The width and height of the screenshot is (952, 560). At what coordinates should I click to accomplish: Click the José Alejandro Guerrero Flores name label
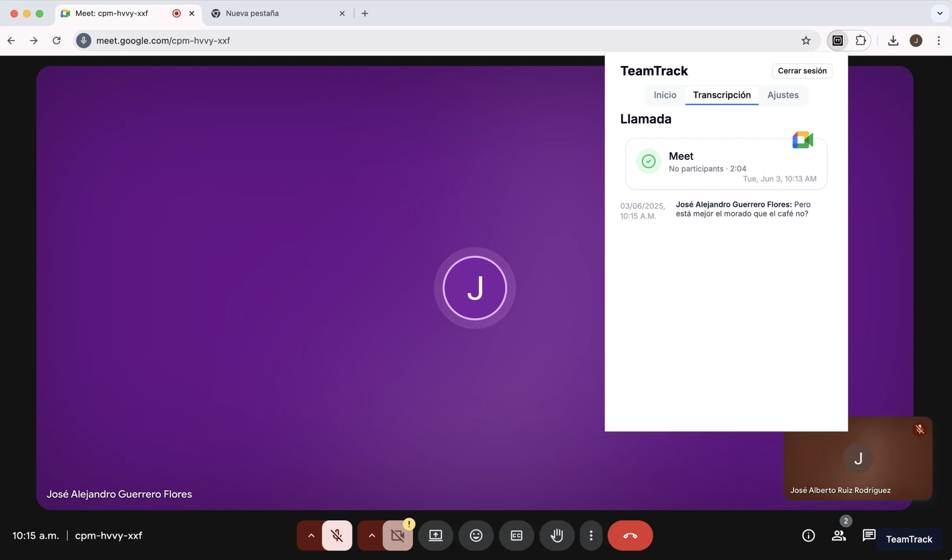click(x=119, y=494)
